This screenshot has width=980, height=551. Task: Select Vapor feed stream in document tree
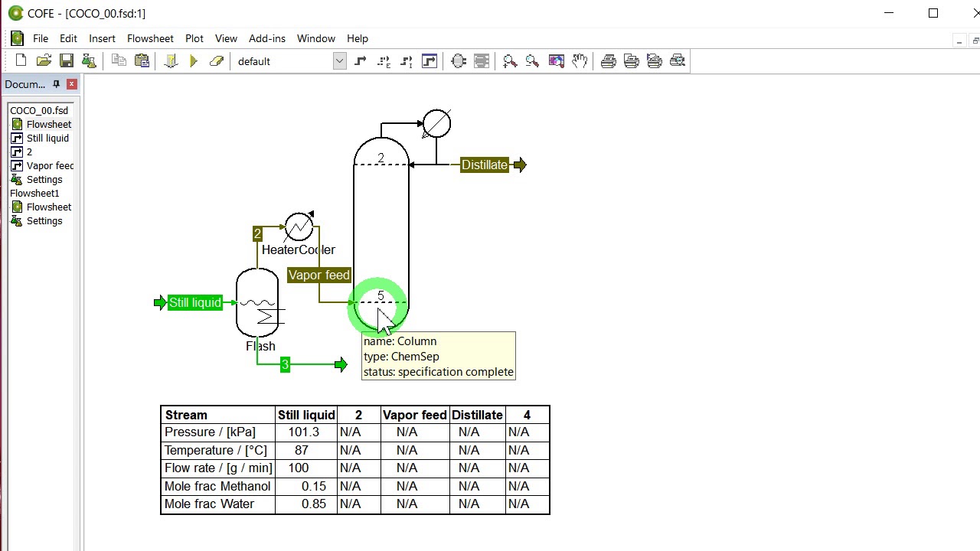(x=50, y=166)
